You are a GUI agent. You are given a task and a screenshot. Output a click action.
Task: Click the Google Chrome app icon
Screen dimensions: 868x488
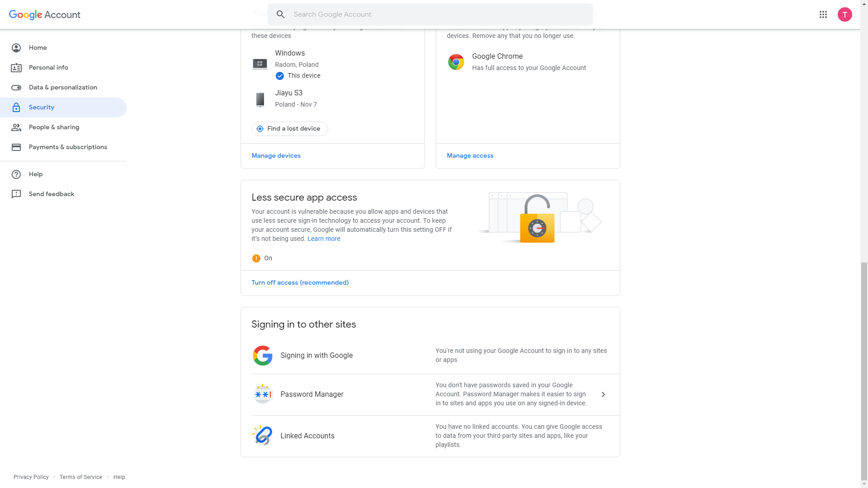pos(456,62)
